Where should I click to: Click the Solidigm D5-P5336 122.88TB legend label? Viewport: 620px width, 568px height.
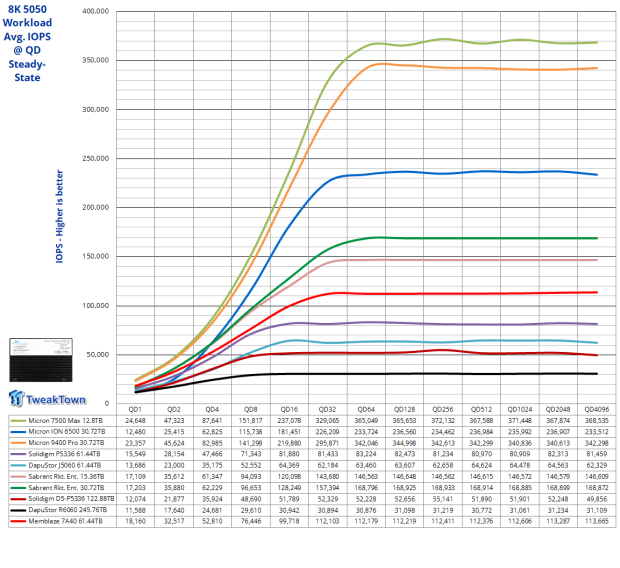71,499
